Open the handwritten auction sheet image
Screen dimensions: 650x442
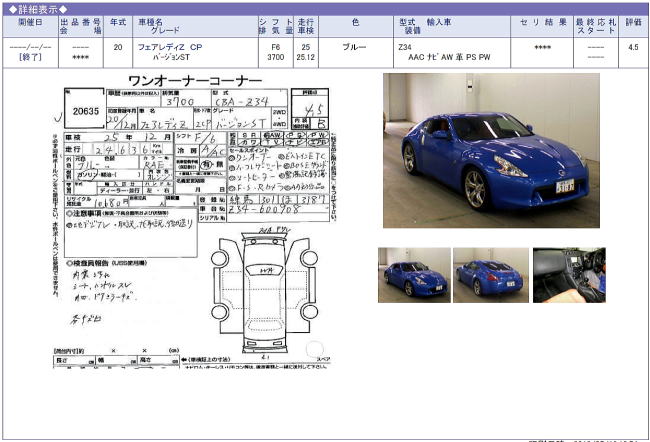194,222
